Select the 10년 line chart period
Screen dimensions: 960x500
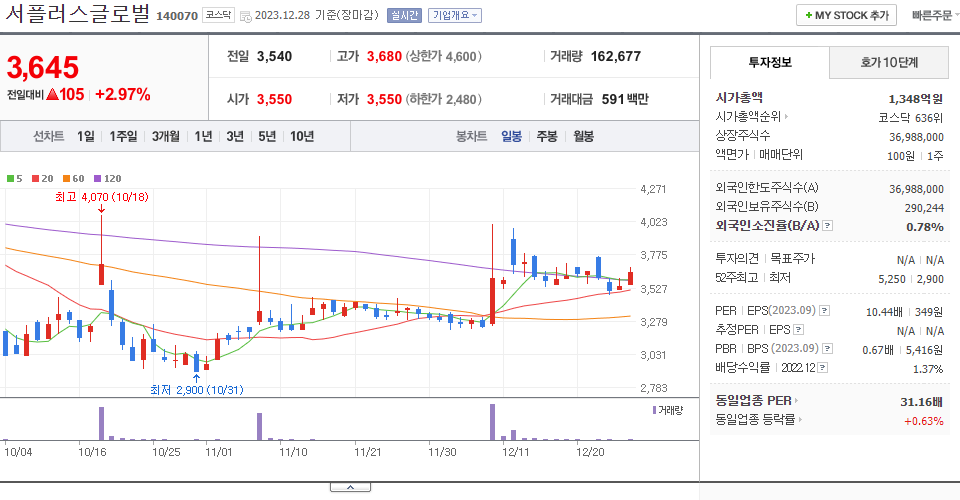302,136
